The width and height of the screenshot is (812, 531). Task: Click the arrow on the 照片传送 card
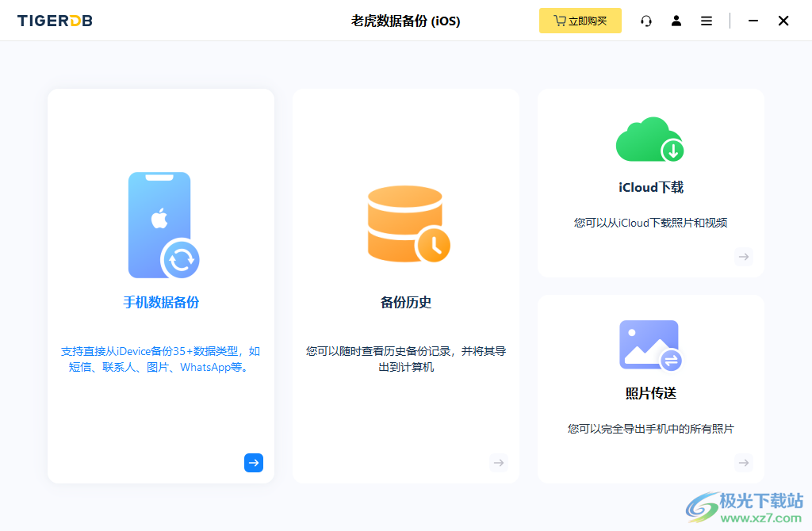(x=744, y=463)
